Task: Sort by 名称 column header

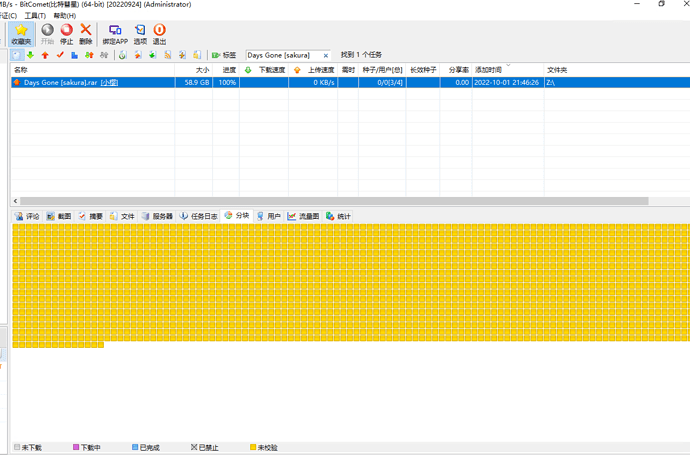Action: pyautogui.click(x=92, y=70)
